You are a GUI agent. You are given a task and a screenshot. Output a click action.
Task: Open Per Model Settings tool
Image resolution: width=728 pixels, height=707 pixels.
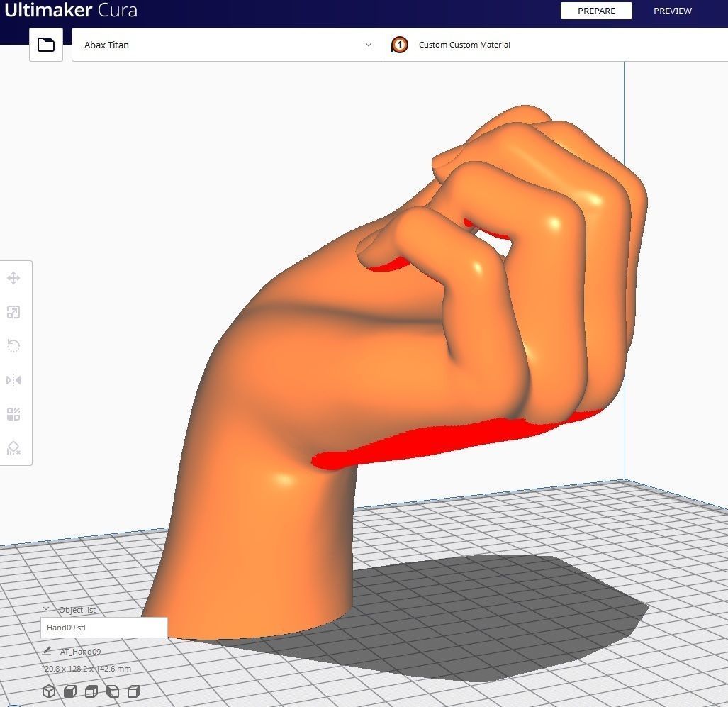click(x=13, y=414)
